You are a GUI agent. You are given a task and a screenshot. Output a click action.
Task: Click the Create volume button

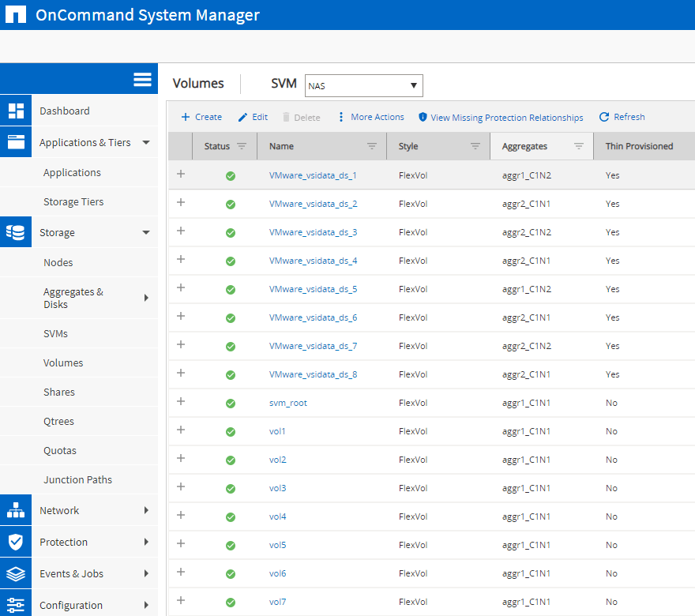[x=201, y=117]
